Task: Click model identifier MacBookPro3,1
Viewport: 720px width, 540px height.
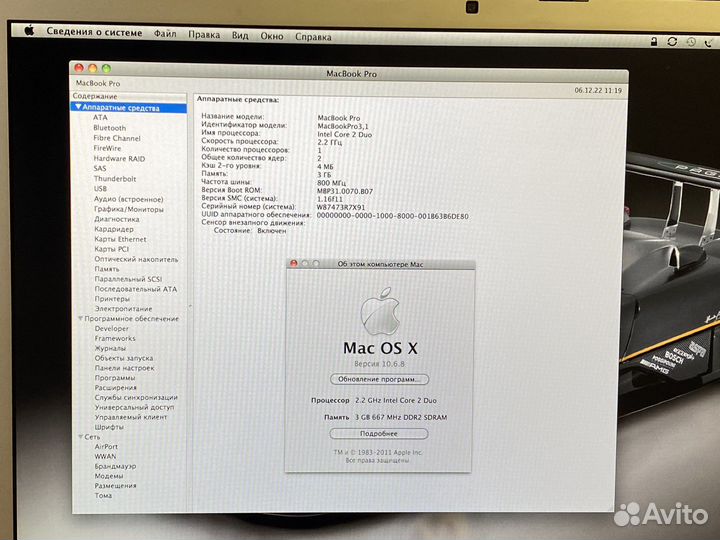Action: [x=343, y=126]
